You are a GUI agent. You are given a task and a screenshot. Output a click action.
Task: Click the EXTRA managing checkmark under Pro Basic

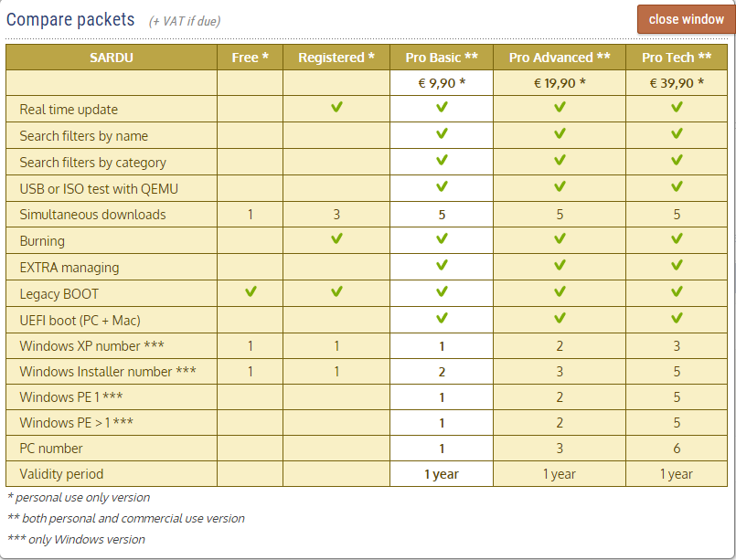click(x=442, y=265)
